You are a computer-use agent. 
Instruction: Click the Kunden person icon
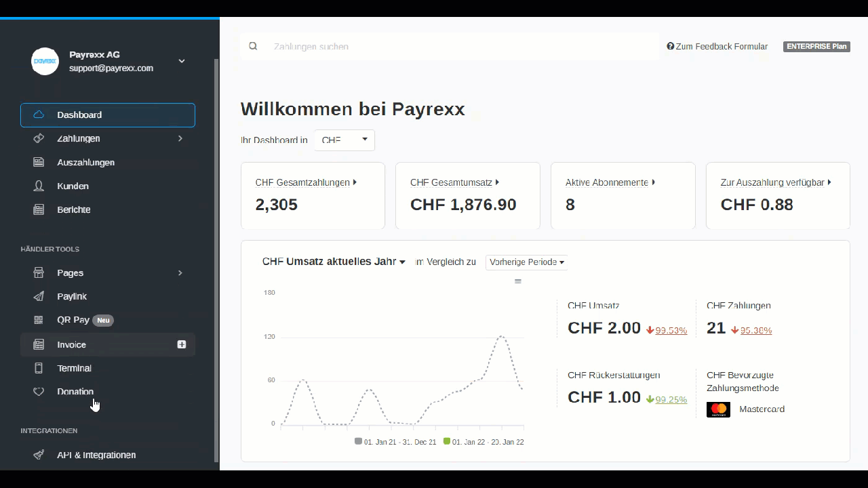[39, 186]
